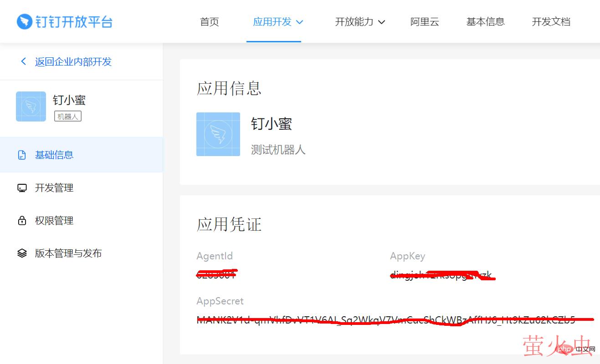
Task: Open the 基本信息 nav item
Action: tap(486, 21)
